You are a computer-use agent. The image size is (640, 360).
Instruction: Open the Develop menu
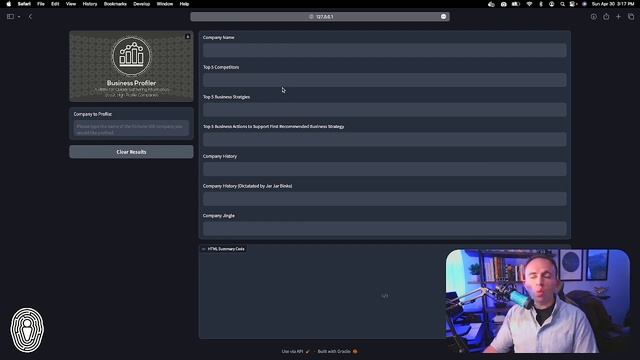(x=142, y=4)
